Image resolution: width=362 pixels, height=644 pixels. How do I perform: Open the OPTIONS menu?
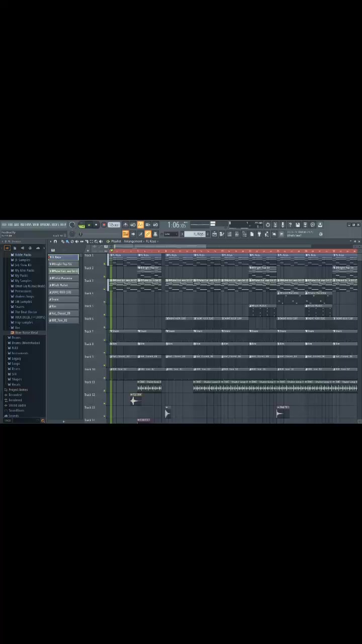point(45,224)
